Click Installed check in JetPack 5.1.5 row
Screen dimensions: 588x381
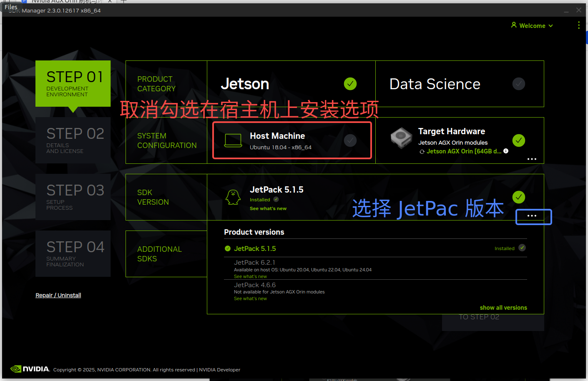coord(522,248)
